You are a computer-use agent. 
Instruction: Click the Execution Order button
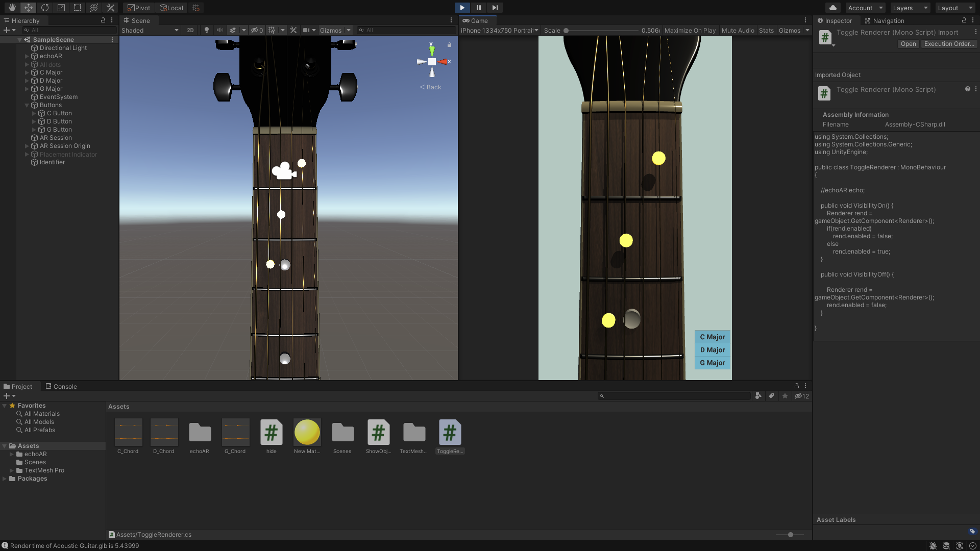tap(949, 44)
